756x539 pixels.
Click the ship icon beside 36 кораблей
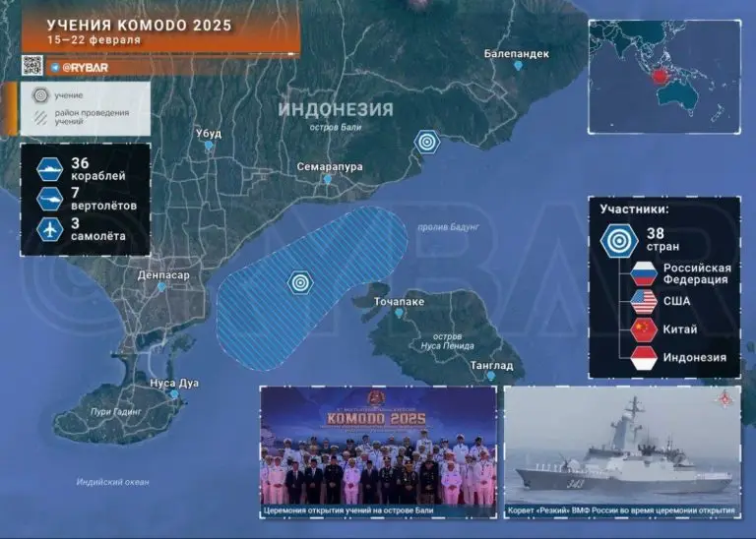pos(47,168)
